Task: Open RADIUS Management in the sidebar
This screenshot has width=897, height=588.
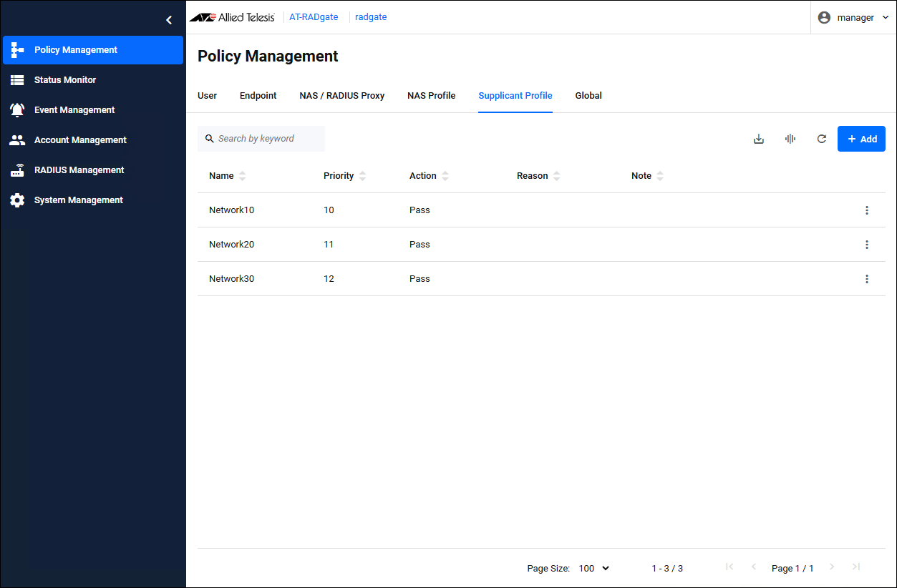Action: [79, 170]
